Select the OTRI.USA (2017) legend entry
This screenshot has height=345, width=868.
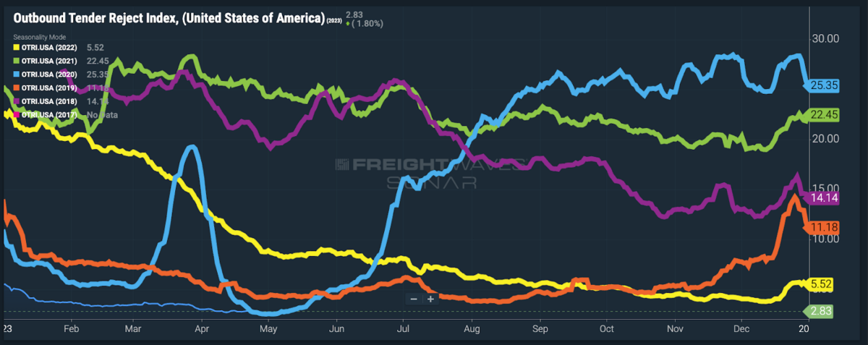pos(50,115)
